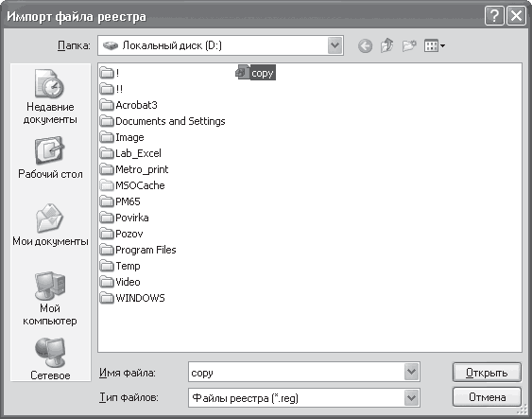Screen dimensions: 532x419
Task: Go to Рабочий стол in the places bar
Action: pyautogui.click(x=50, y=158)
